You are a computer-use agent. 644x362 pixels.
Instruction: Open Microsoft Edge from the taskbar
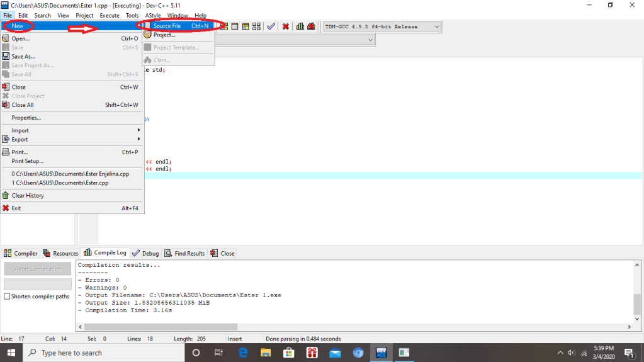[x=242, y=353]
